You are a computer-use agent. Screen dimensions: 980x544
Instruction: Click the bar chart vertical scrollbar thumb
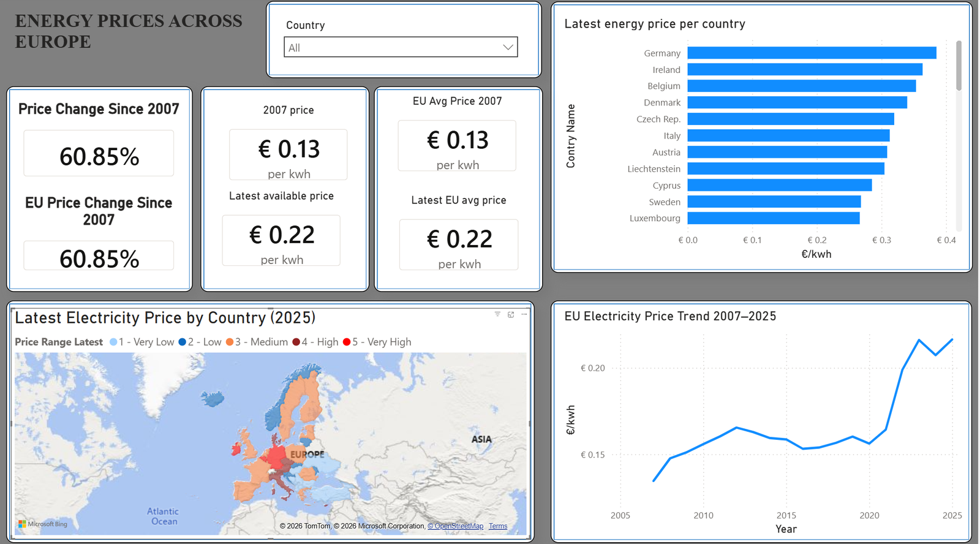[959, 66]
